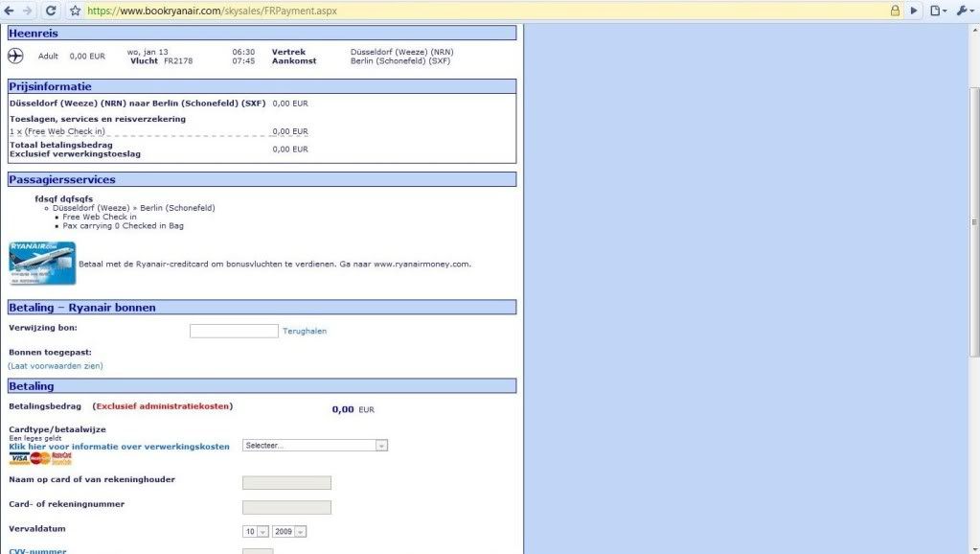This screenshot has width=980, height=554.
Task: Click the Betaling – Ryanair bonnen header
Action: [x=262, y=307]
